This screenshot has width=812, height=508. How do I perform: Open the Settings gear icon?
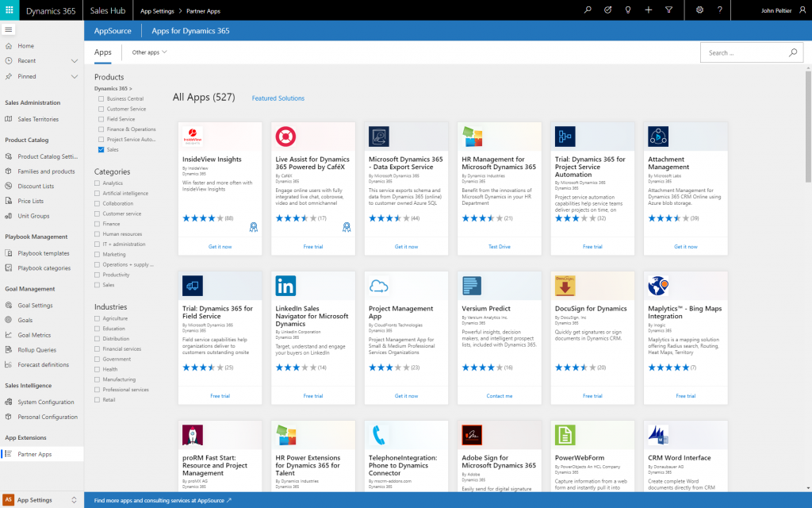pyautogui.click(x=699, y=10)
